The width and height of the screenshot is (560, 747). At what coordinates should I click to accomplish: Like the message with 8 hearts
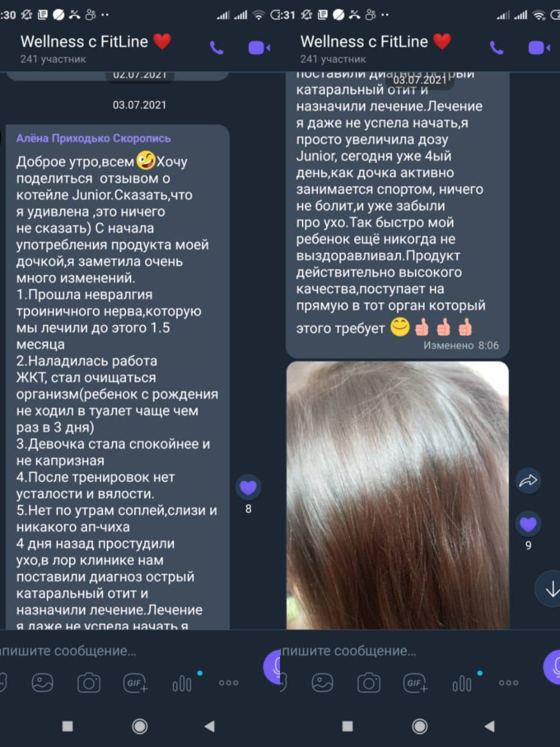click(x=248, y=487)
